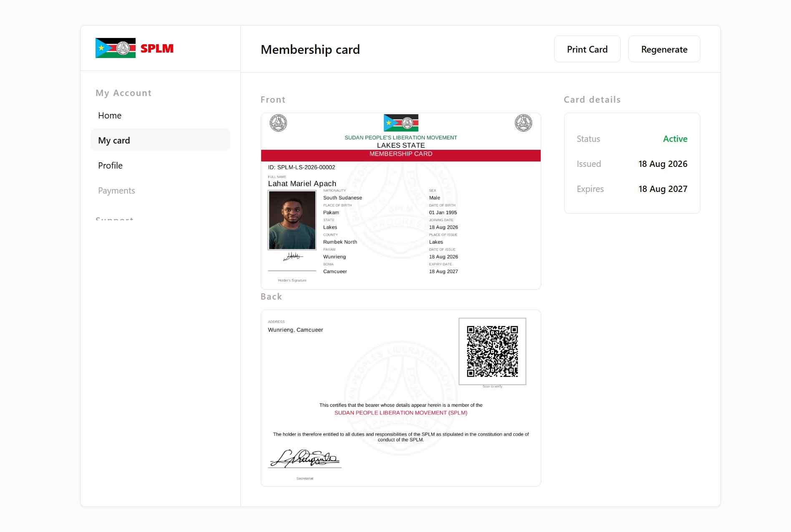
Task: Click the red MEMBERSHIP CARD banner
Action: tap(401, 155)
